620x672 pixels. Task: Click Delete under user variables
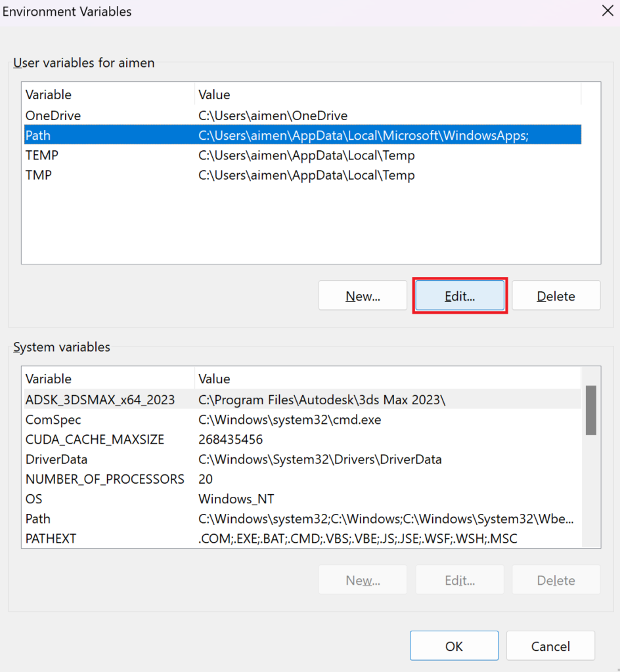click(x=556, y=295)
